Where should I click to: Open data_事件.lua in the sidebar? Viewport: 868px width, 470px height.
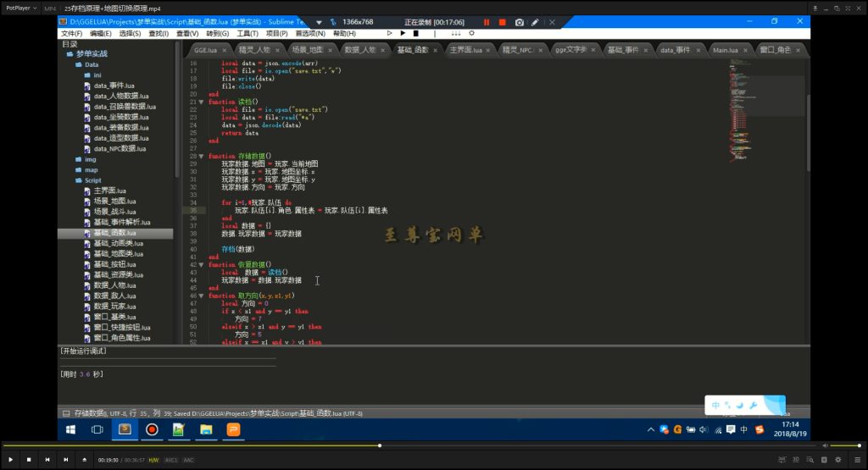114,86
